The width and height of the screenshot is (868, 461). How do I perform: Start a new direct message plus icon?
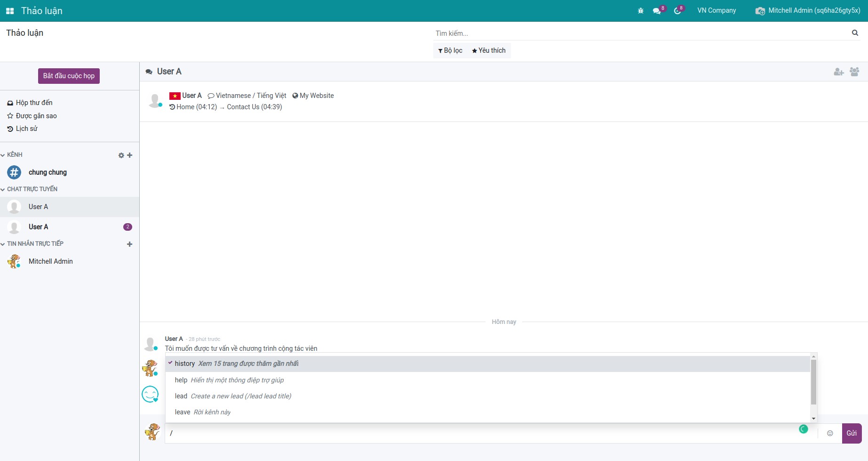tap(130, 244)
